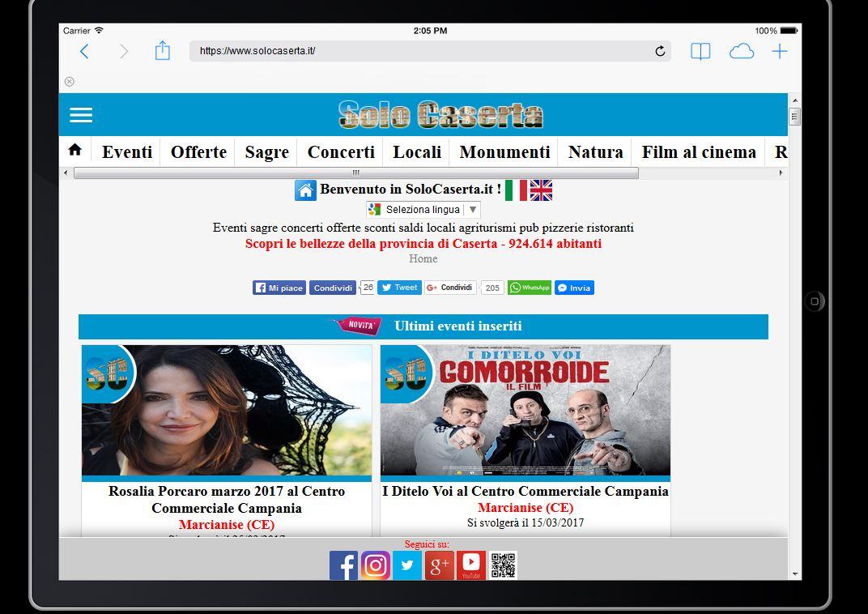Image resolution: width=868 pixels, height=614 pixels.
Task: Click the Rosalia Porcaro photo thumbnail
Action: coord(227,410)
